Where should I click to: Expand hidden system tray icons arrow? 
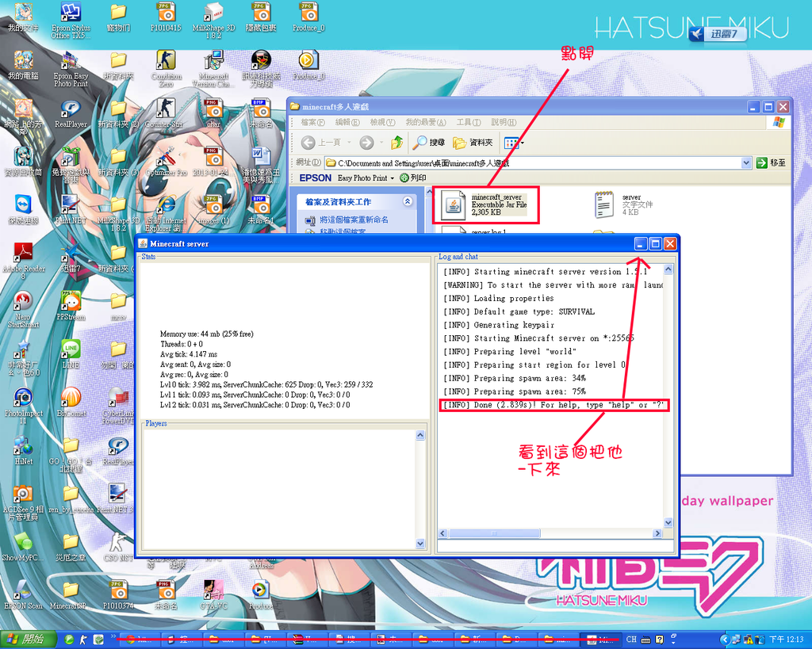pyautogui.click(x=725, y=639)
